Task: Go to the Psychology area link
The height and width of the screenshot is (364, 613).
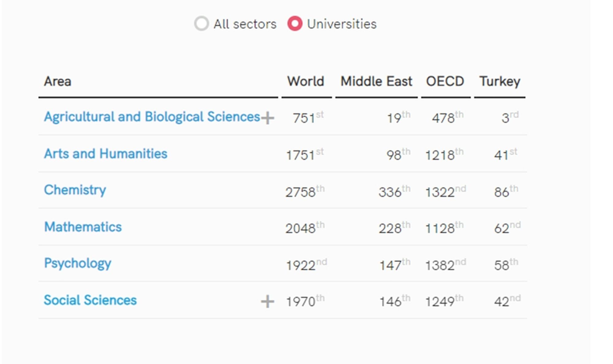Action: click(x=78, y=263)
